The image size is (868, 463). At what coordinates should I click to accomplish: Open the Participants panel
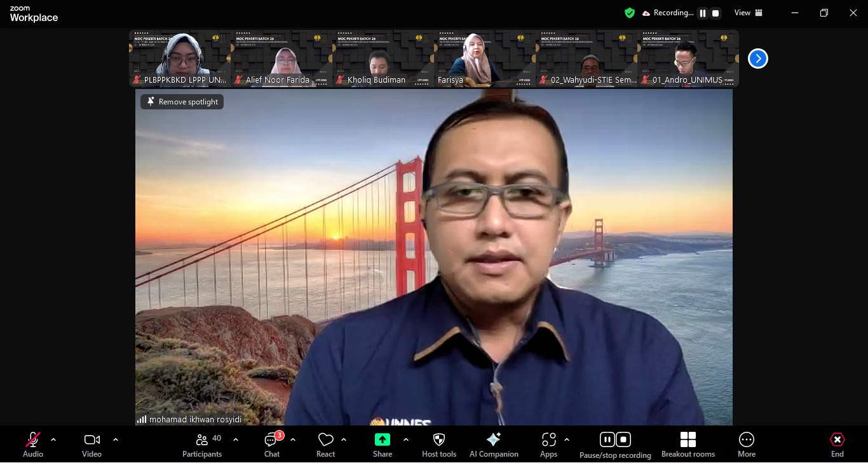tap(202, 445)
